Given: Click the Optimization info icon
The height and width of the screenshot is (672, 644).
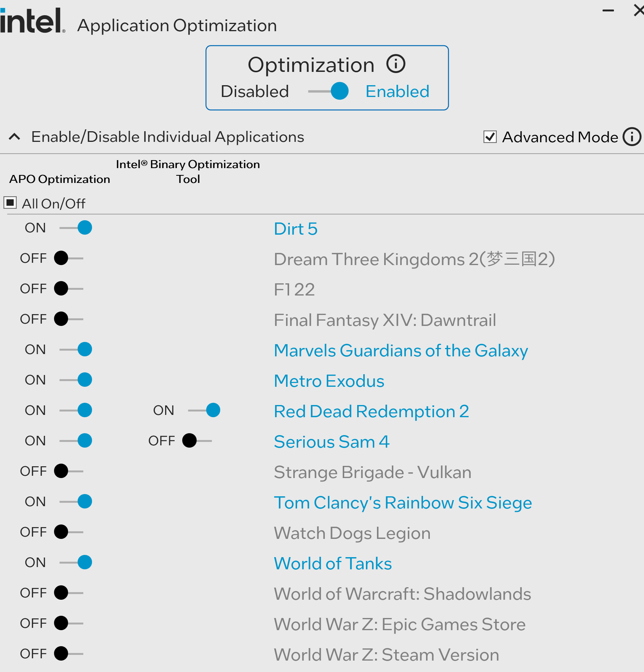Looking at the screenshot, I should [396, 64].
